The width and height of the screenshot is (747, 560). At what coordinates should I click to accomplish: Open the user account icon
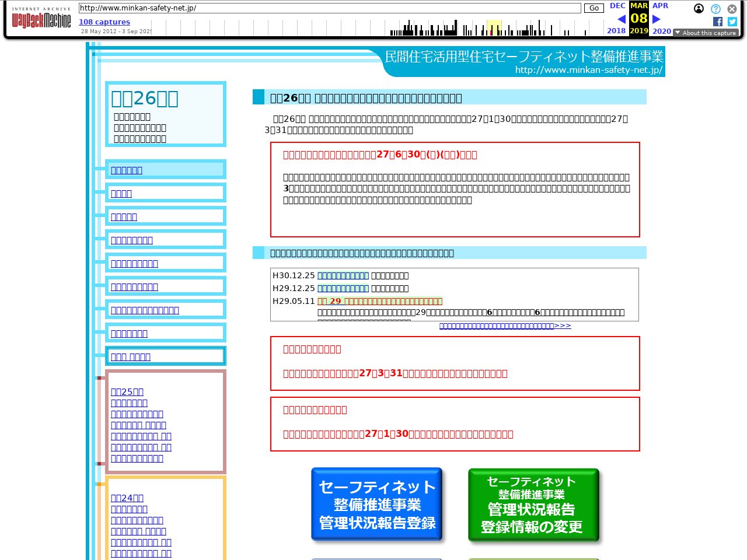pyautogui.click(x=699, y=8)
